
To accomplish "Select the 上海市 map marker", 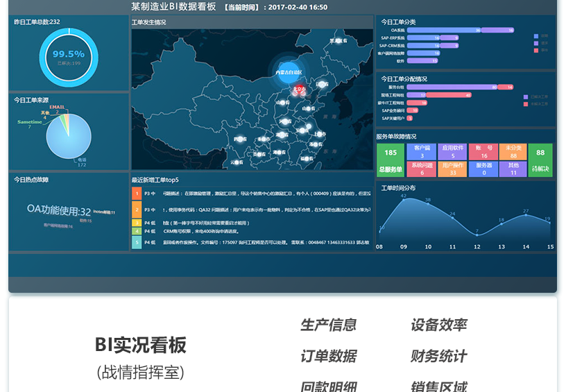I will click(x=320, y=134).
